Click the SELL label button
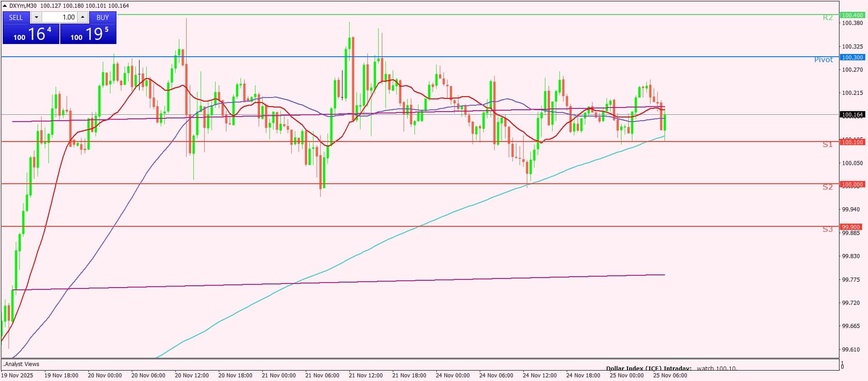The image size is (868, 381). pyautogui.click(x=16, y=17)
